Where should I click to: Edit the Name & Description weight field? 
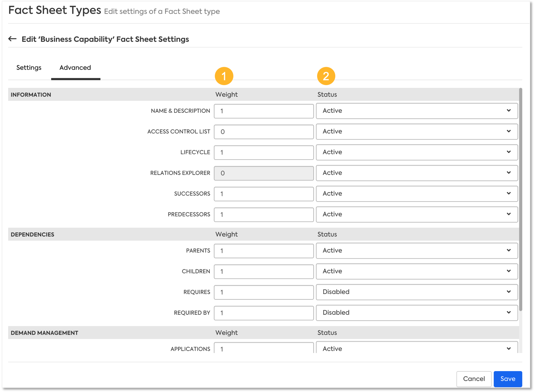pos(264,111)
